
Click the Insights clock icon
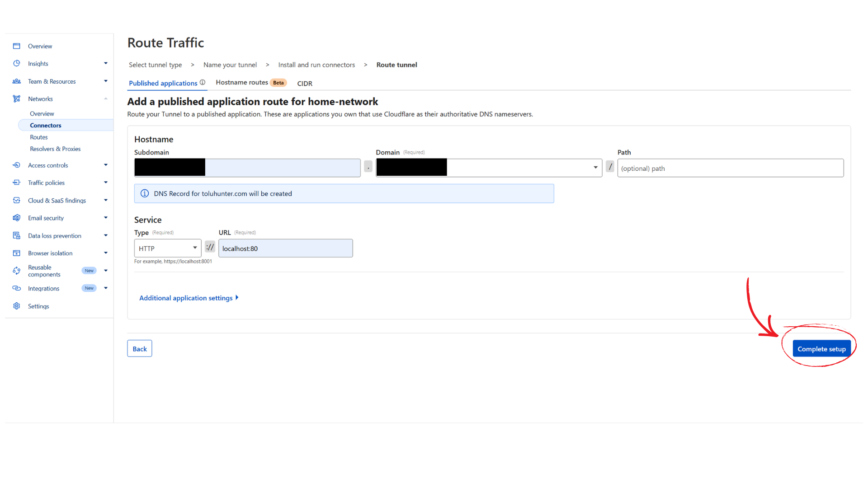coord(17,63)
